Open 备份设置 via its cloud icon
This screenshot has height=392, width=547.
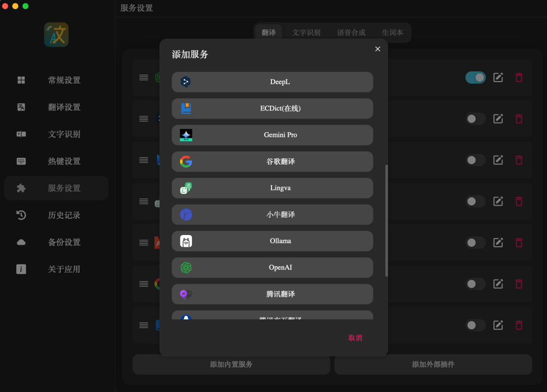pos(21,242)
